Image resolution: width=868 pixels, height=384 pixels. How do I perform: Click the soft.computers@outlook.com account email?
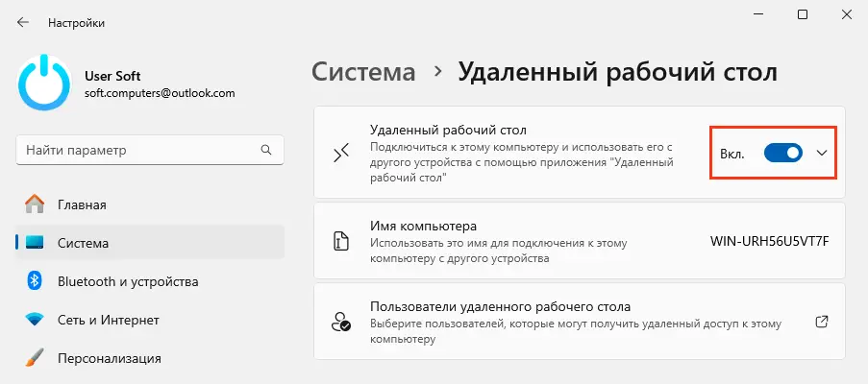[160, 93]
